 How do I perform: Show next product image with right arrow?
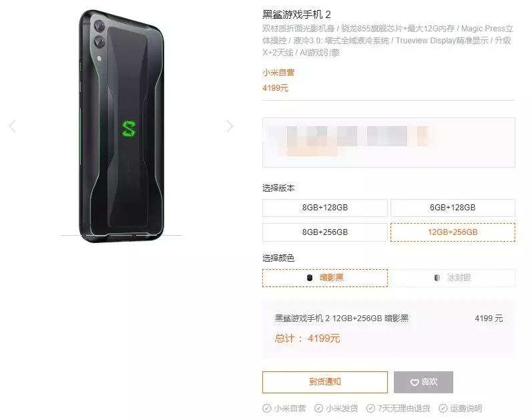(230, 126)
